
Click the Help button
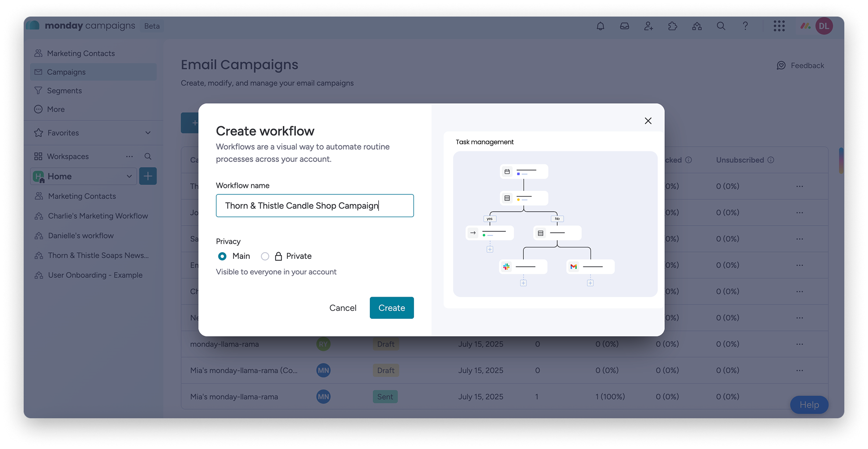[809, 405]
